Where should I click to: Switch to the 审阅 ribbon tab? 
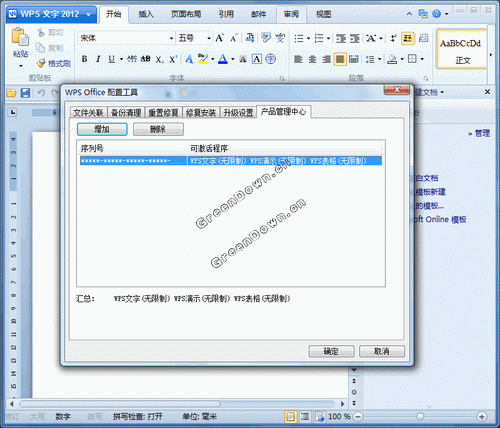pyautogui.click(x=291, y=14)
